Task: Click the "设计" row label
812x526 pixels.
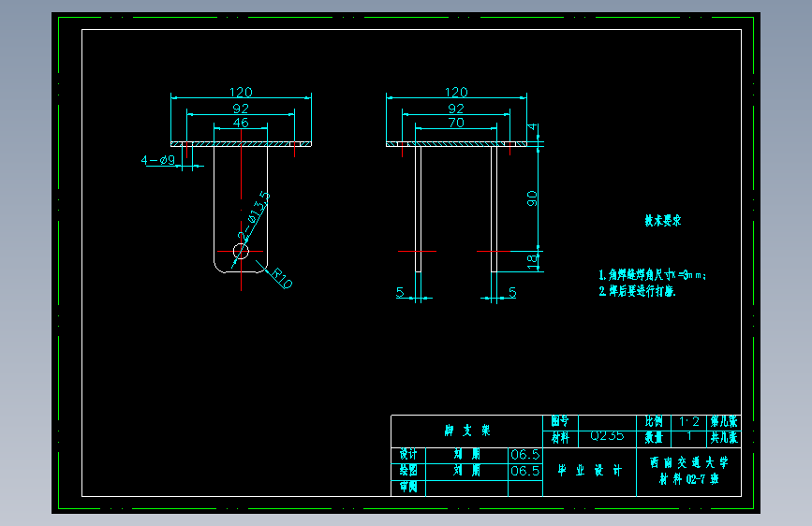Action: tap(408, 455)
